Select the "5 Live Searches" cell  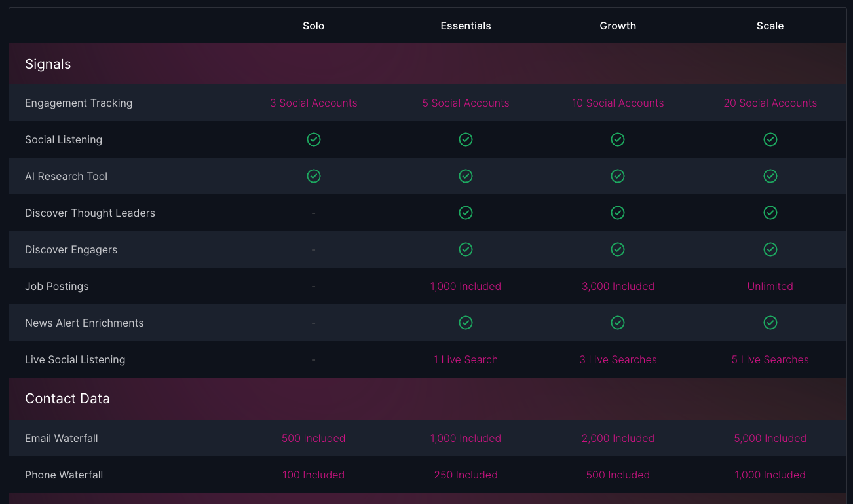770,359
